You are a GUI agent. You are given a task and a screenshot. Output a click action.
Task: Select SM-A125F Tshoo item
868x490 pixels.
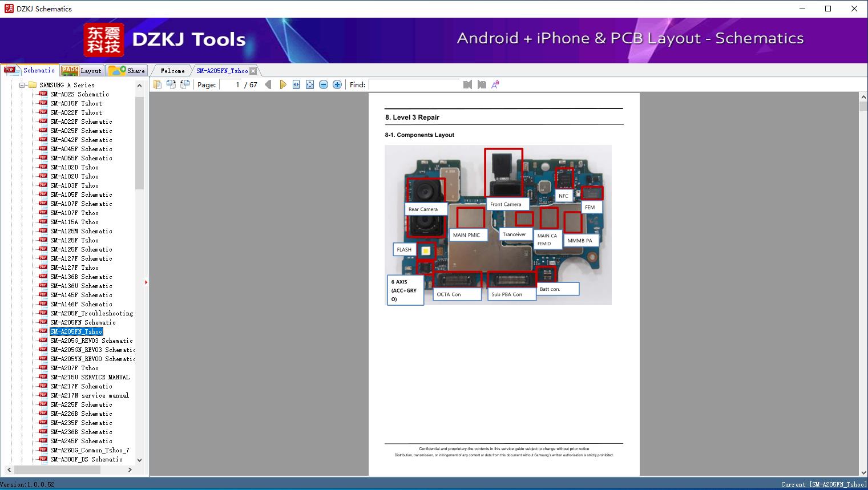[74, 240]
